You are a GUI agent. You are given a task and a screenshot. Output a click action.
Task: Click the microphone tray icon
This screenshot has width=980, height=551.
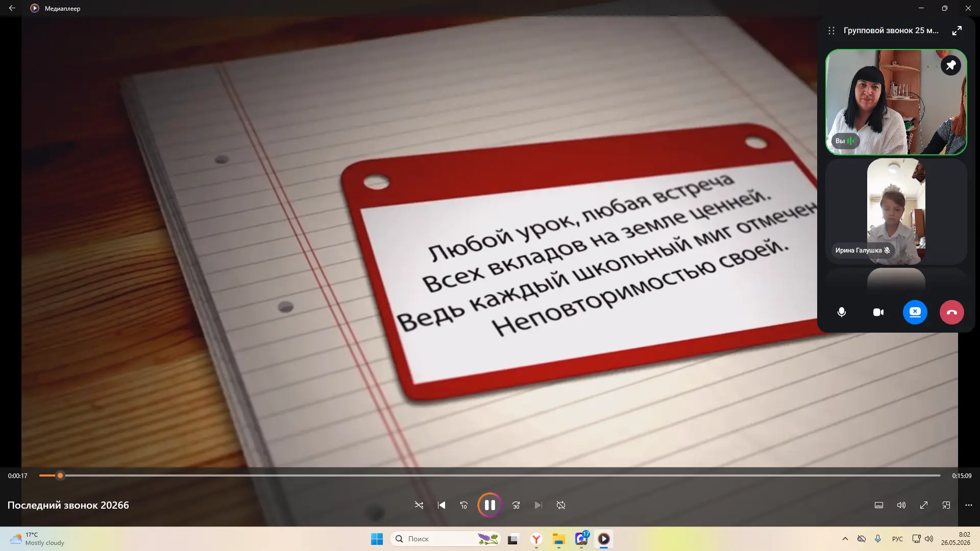pyautogui.click(x=878, y=539)
